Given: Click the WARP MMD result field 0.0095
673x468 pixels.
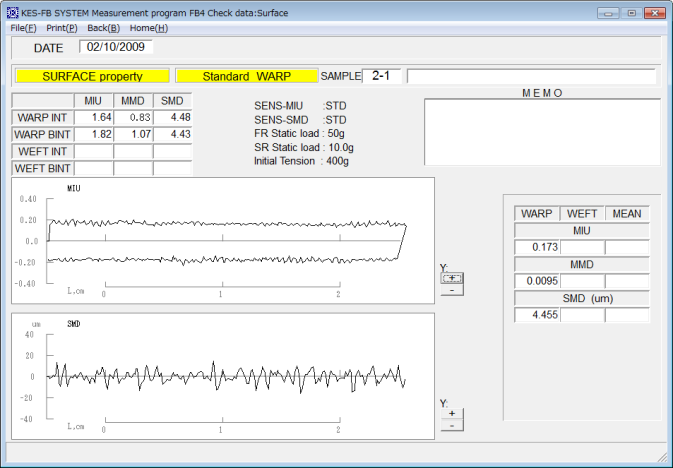Looking at the screenshot, I should click(537, 281).
